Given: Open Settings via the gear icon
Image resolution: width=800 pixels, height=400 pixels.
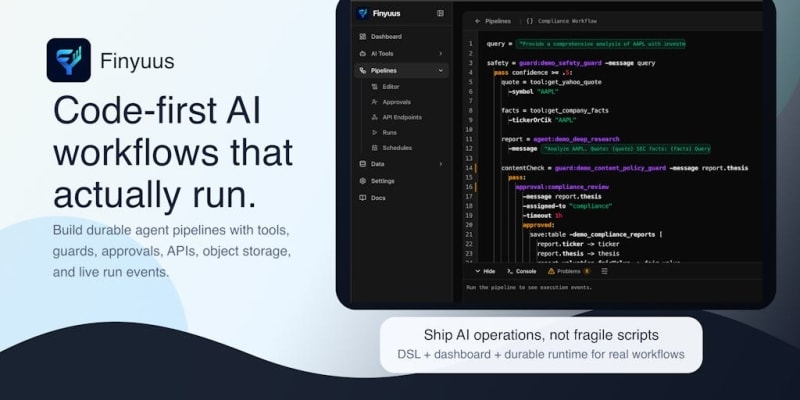Looking at the screenshot, I should click(x=363, y=181).
